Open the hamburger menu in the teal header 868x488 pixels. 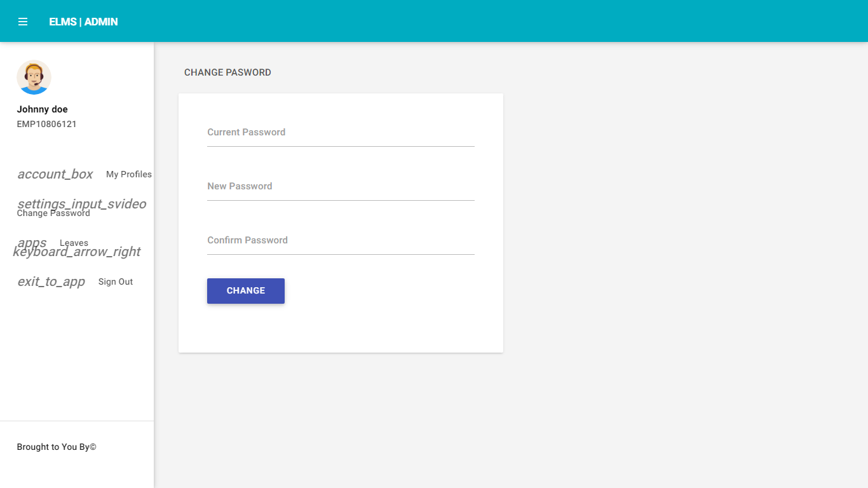(23, 21)
